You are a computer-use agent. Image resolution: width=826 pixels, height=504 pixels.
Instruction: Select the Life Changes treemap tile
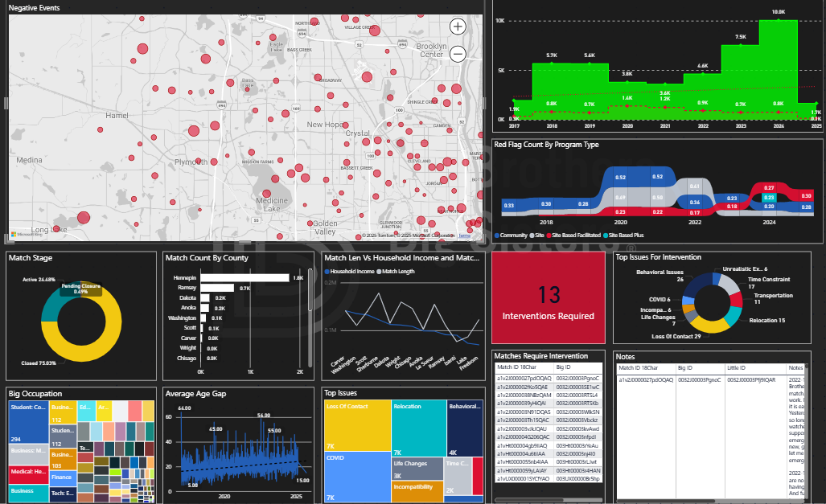click(x=417, y=468)
